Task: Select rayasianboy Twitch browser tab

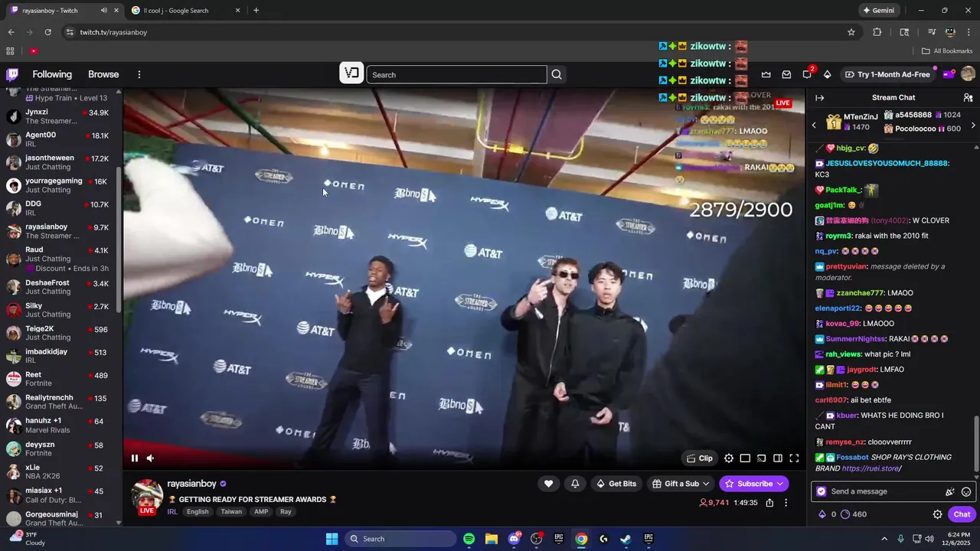Action: [64, 11]
